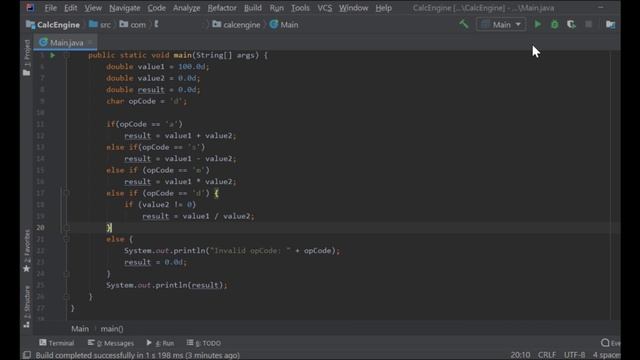Click line number 20 in the gutter
Viewport: 640px width, 360px height.
click(40, 227)
